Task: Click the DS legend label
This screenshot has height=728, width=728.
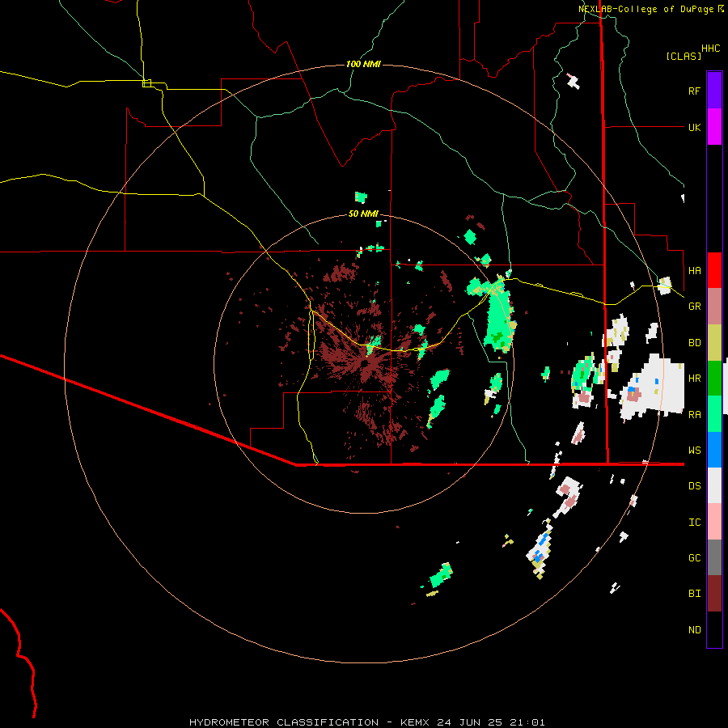Action: (694, 486)
